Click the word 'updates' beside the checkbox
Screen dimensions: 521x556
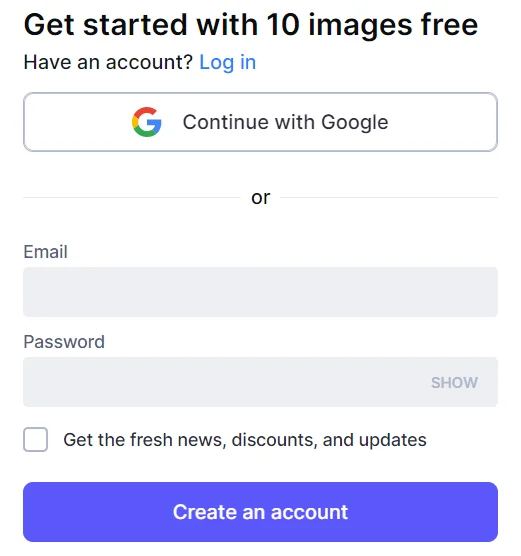tap(393, 440)
